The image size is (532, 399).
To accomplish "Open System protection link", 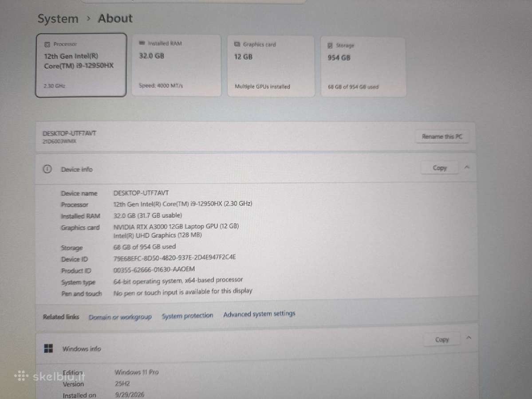I will [187, 316].
